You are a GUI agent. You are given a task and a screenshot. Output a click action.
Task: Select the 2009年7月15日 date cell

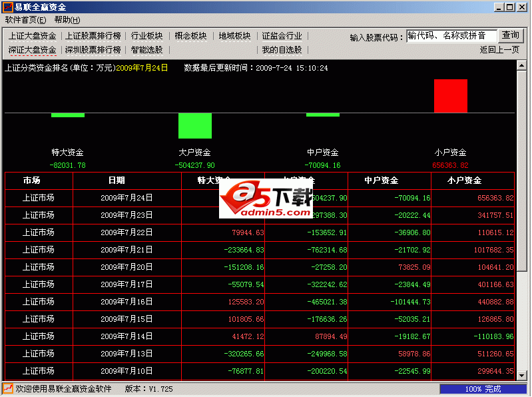click(127, 319)
